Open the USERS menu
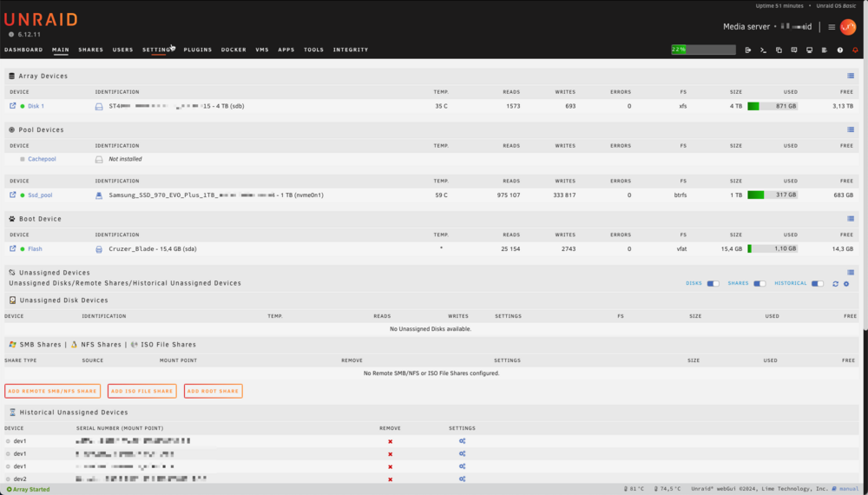The width and height of the screenshot is (868, 495). coord(123,49)
